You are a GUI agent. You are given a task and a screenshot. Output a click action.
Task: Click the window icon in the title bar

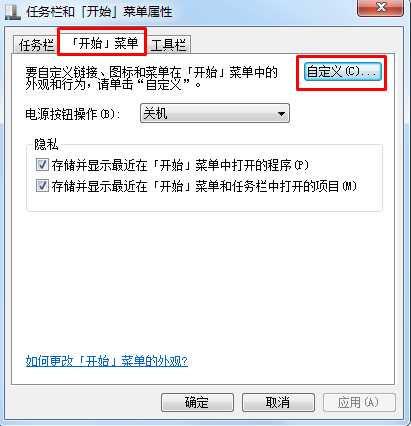pos(12,12)
